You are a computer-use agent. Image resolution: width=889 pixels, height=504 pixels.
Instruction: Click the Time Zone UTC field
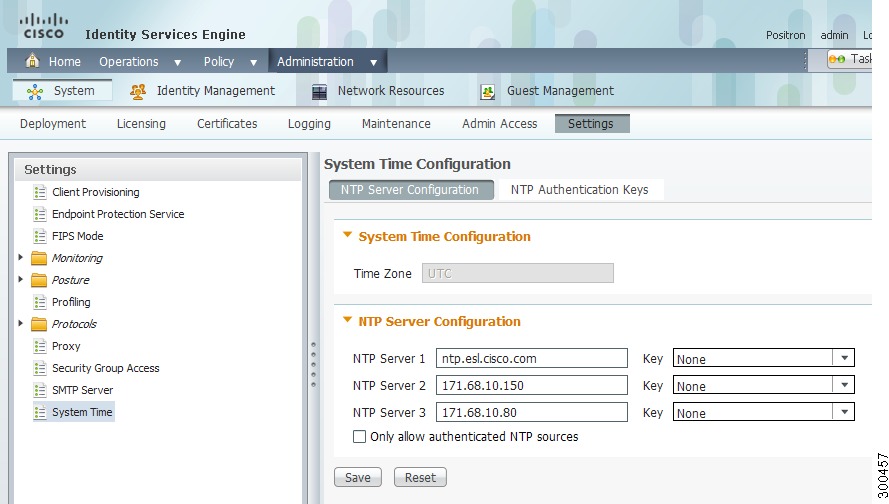[518, 273]
